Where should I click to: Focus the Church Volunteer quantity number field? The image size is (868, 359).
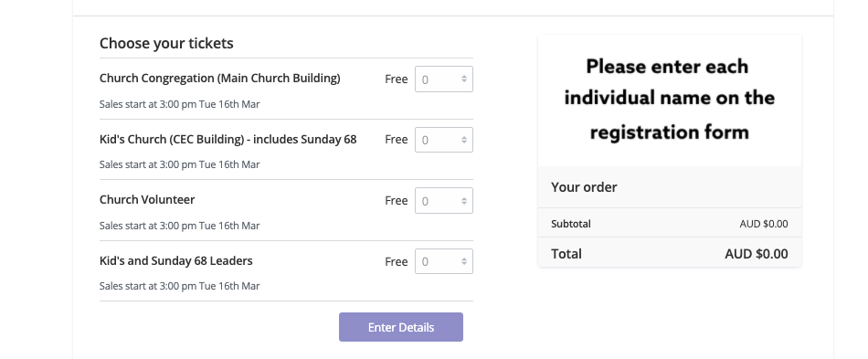pyautogui.click(x=444, y=200)
